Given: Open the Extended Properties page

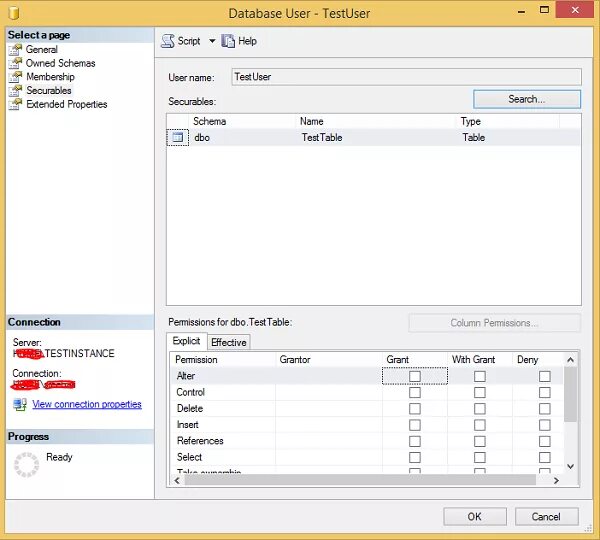Looking at the screenshot, I should click(67, 104).
